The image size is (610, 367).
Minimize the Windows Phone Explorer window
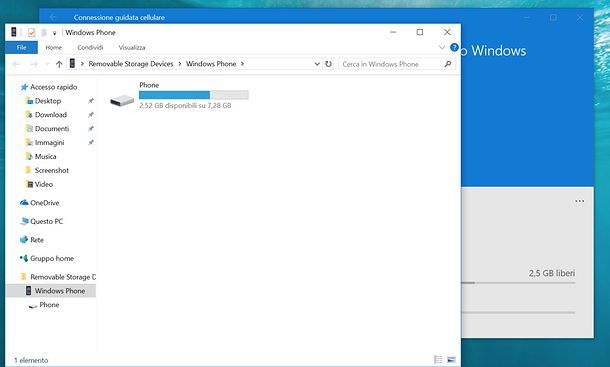coord(393,32)
